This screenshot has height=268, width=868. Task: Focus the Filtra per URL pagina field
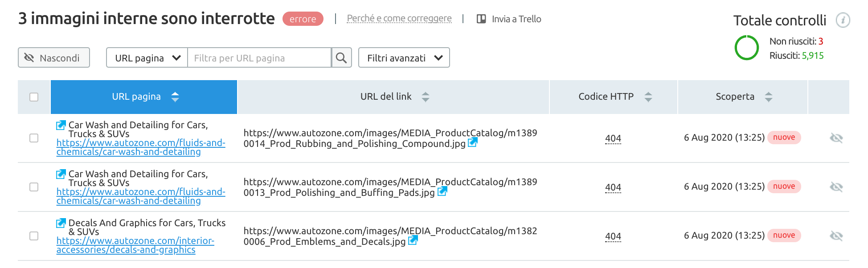[259, 58]
